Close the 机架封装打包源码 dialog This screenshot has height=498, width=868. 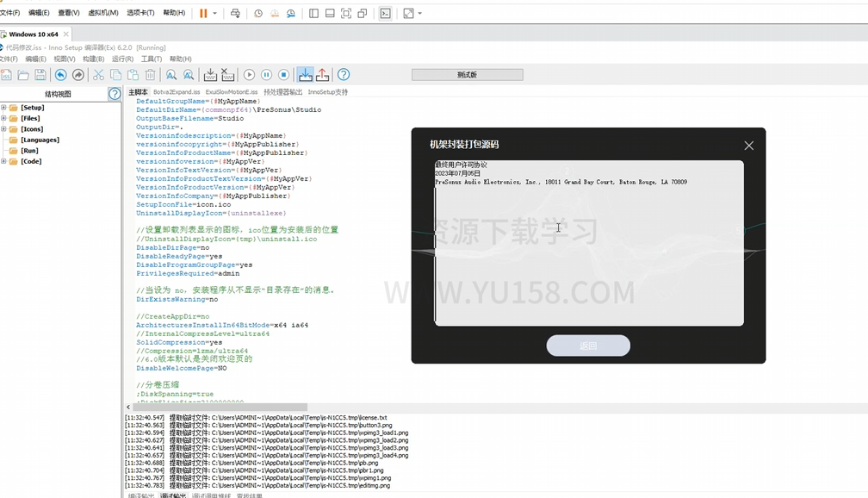(748, 146)
